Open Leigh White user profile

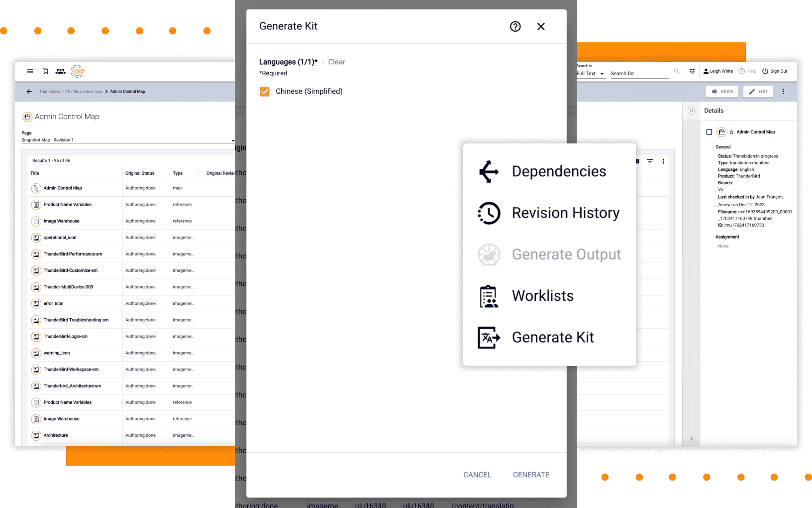(x=718, y=71)
